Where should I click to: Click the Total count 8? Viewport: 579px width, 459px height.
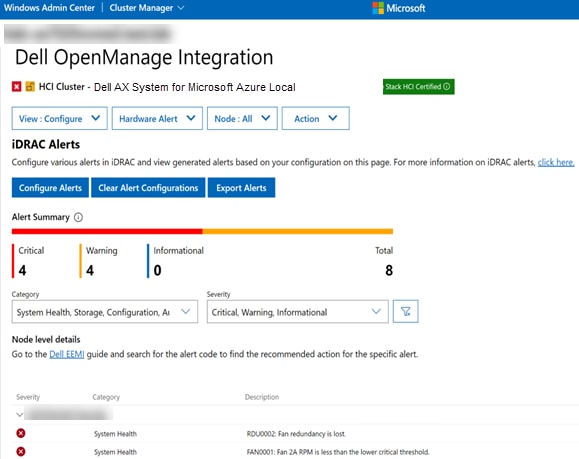pos(389,270)
